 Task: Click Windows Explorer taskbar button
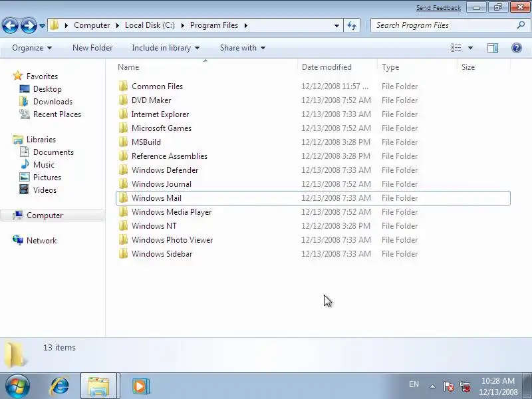click(98, 386)
